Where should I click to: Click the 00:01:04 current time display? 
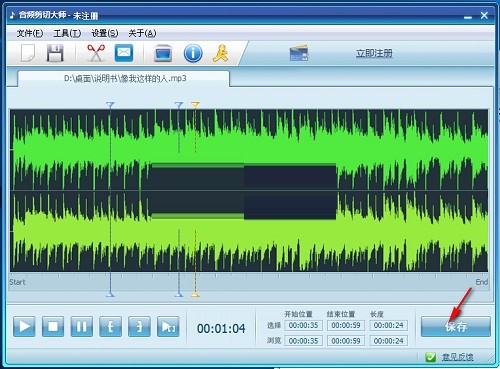[x=221, y=329]
